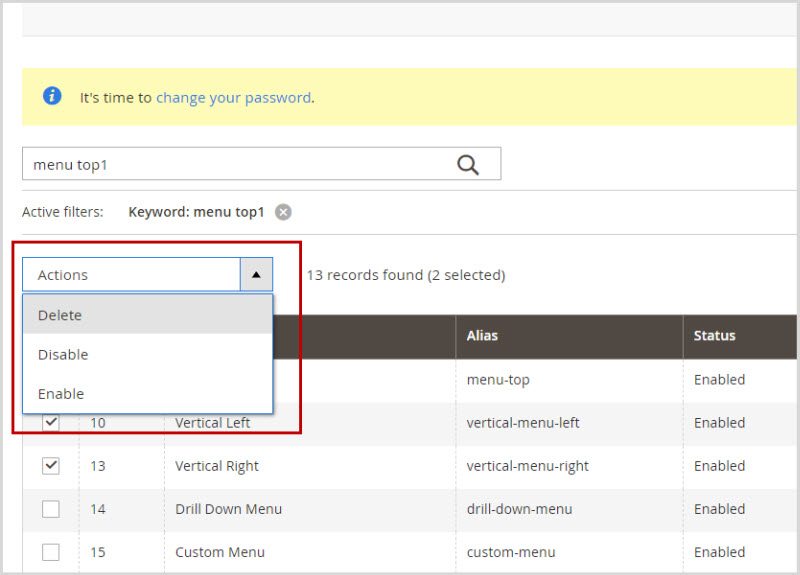Click the drill-down-menu alias cell

pyautogui.click(x=519, y=509)
